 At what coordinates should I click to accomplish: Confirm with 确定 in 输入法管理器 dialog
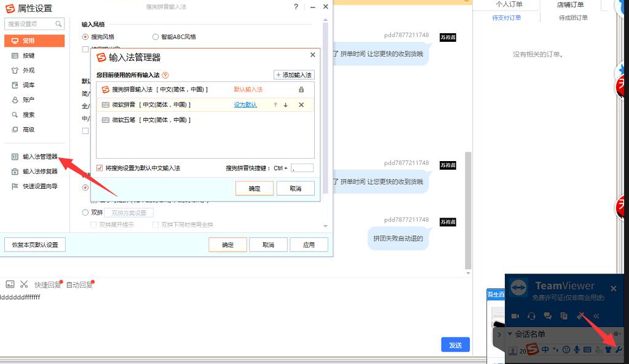click(255, 188)
